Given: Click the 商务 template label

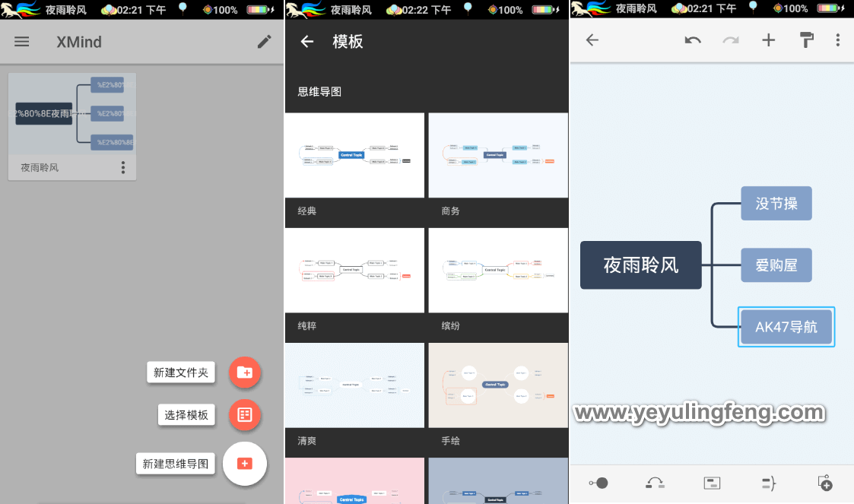Looking at the screenshot, I should point(450,211).
